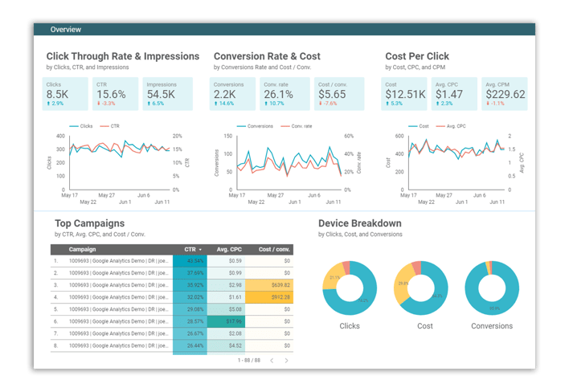
Task: Sort table by Campaign column header
Action: (82, 250)
